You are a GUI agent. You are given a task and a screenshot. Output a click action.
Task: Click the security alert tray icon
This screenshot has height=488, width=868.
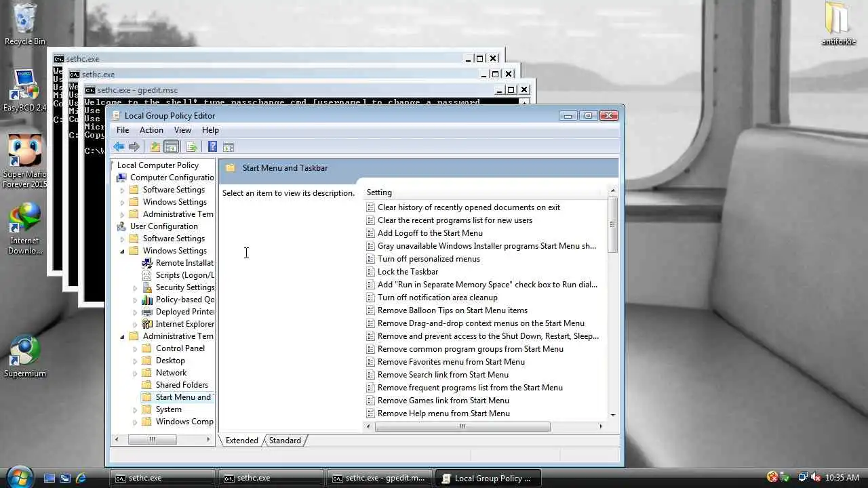(772, 478)
